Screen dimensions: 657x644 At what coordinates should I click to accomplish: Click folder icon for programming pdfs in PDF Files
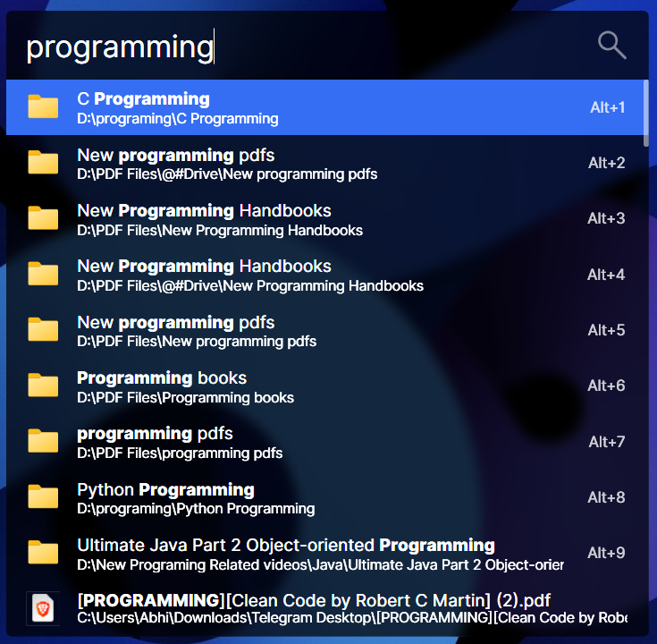coord(43,441)
